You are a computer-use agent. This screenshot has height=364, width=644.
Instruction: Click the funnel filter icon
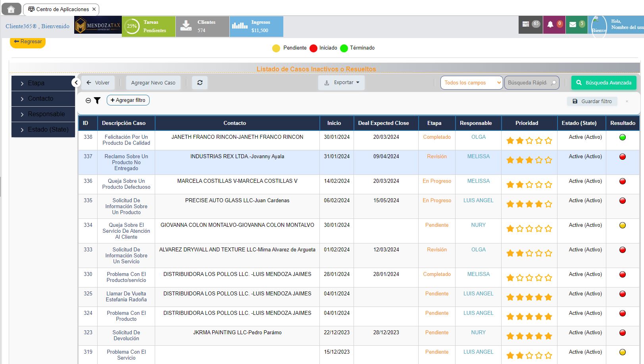[x=97, y=101]
